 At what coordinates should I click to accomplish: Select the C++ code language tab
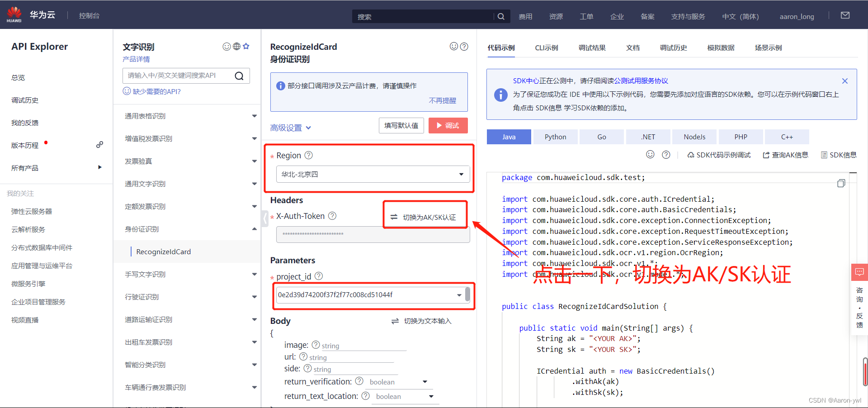[x=787, y=137]
